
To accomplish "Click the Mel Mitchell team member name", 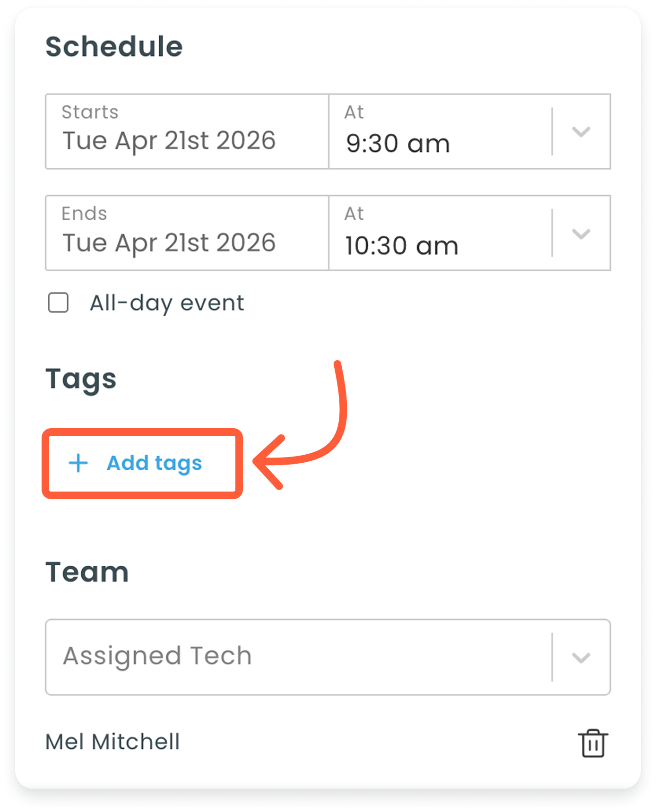I will pyautogui.click(x=112, y=742).
